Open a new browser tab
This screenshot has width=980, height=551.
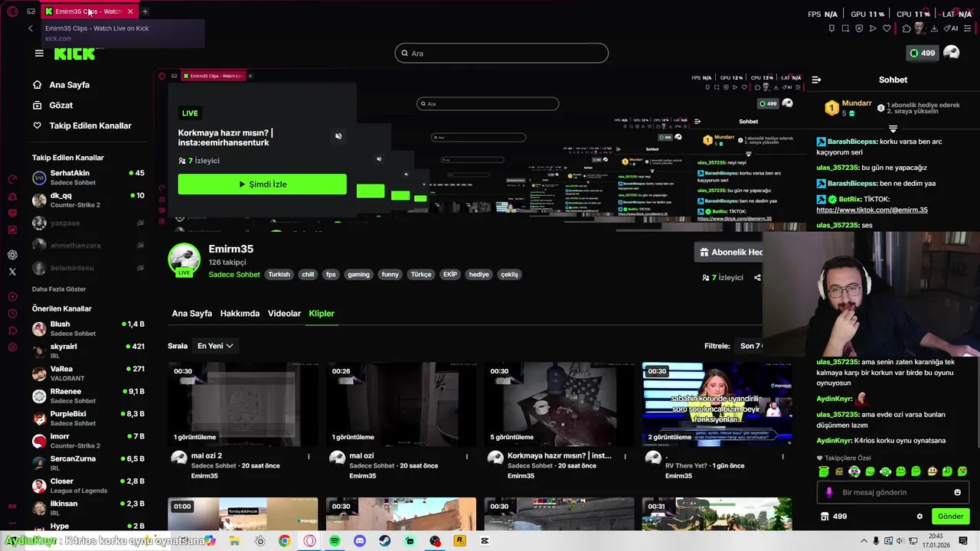point(145,11)
